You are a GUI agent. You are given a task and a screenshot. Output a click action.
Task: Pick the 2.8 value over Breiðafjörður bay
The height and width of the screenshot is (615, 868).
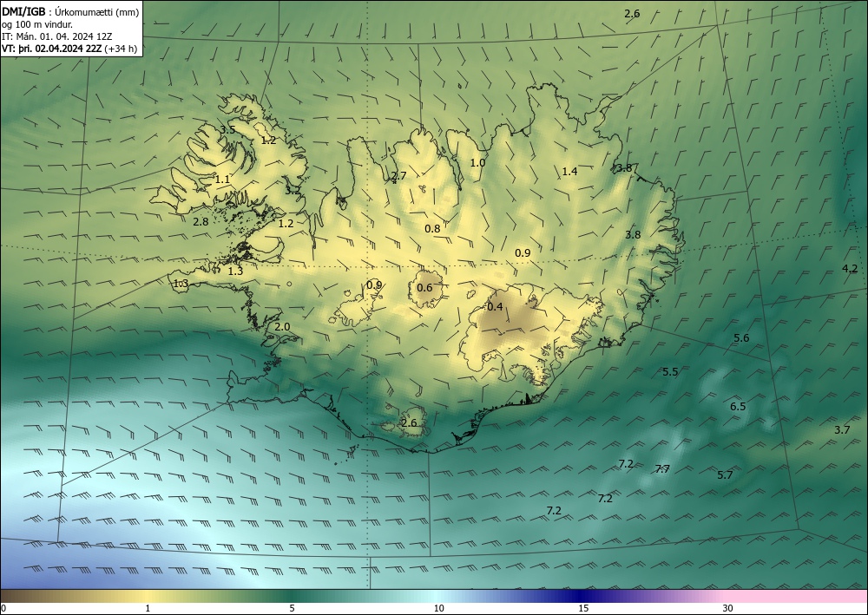[x=201, y=222]
